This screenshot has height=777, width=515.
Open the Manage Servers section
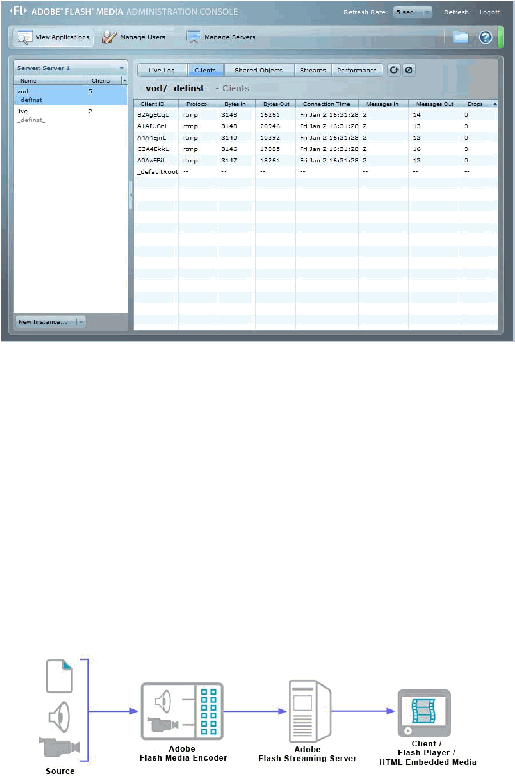[221, 37]
